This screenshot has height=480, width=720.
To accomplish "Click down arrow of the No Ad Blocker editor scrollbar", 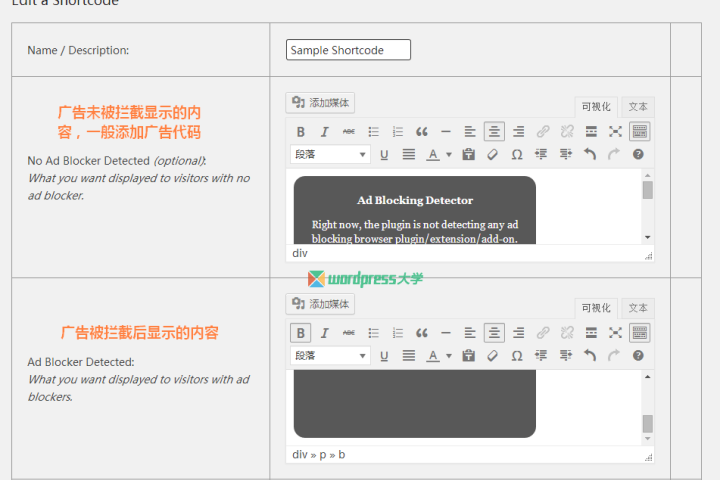I will [647, 237].
